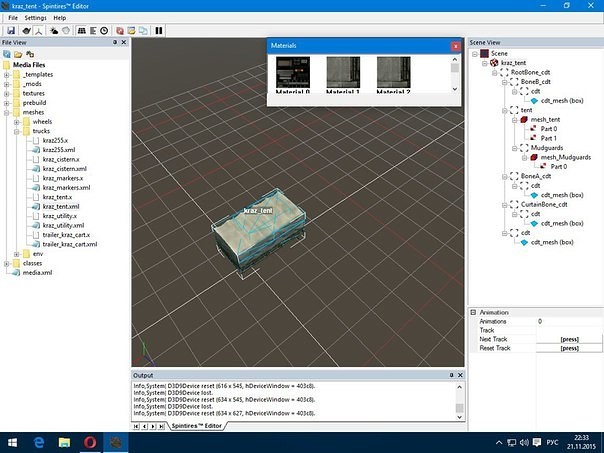Image resolution: width=604 pixels, height=453 pixels.
Task: Expand the classes folder
Action: pos(7,263)
